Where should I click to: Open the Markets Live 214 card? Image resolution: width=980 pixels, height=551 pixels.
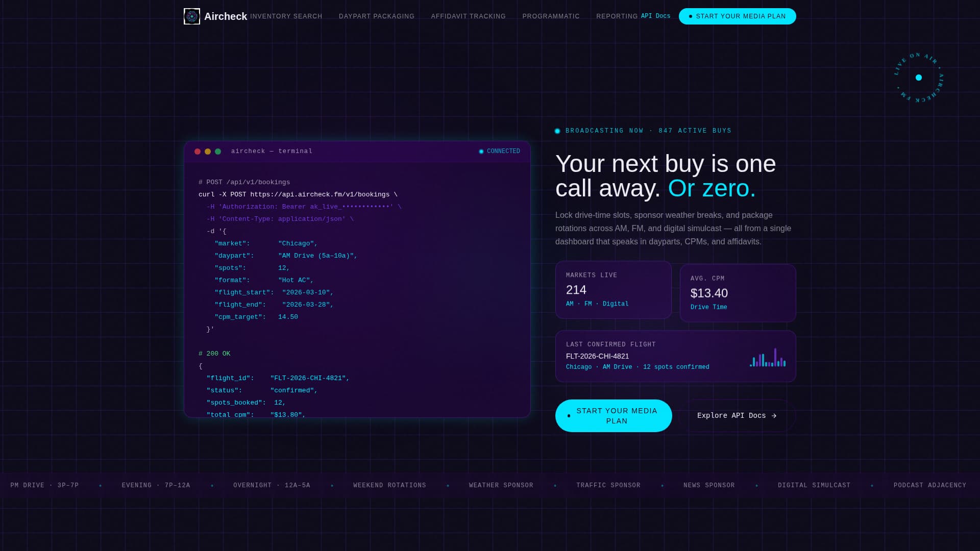point(614,290)
